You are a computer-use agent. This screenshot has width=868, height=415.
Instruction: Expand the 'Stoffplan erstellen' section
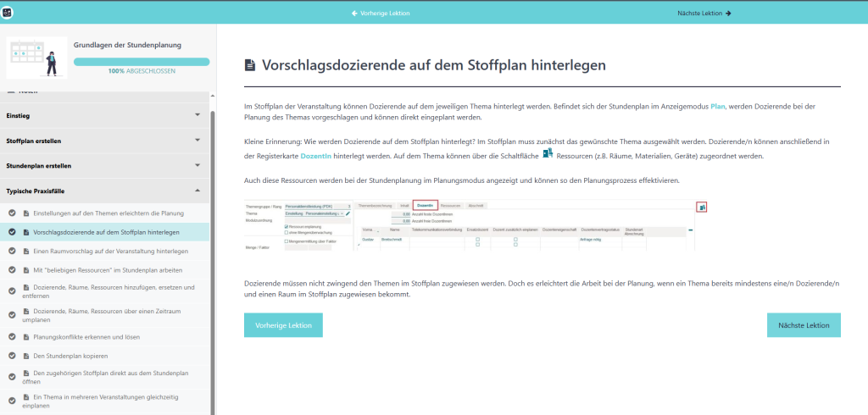198,141
